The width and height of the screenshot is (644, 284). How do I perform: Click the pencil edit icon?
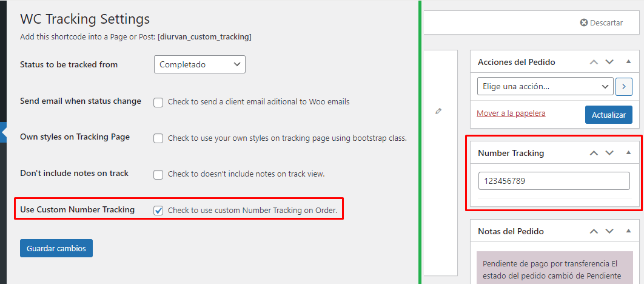click(x=438, y=111)
